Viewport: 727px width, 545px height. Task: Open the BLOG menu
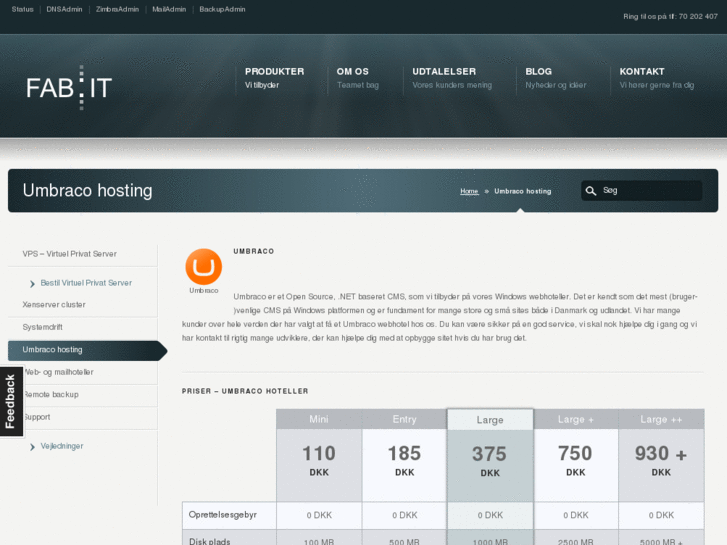[555, 78]
